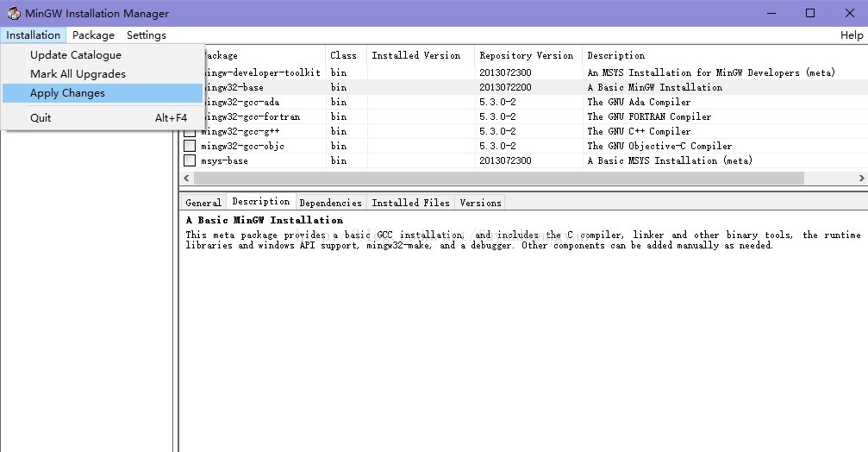The height and width of the screenshot is (452, 868).
Task: Click the right arrow of horizontal scrollbar
Action: tap(861, 178)
